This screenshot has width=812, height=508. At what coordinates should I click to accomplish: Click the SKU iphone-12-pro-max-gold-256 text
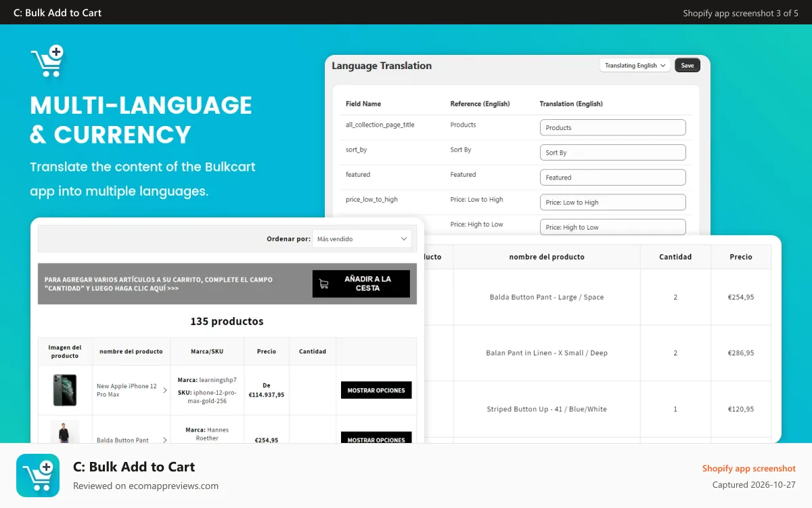[x=207, y=397]
